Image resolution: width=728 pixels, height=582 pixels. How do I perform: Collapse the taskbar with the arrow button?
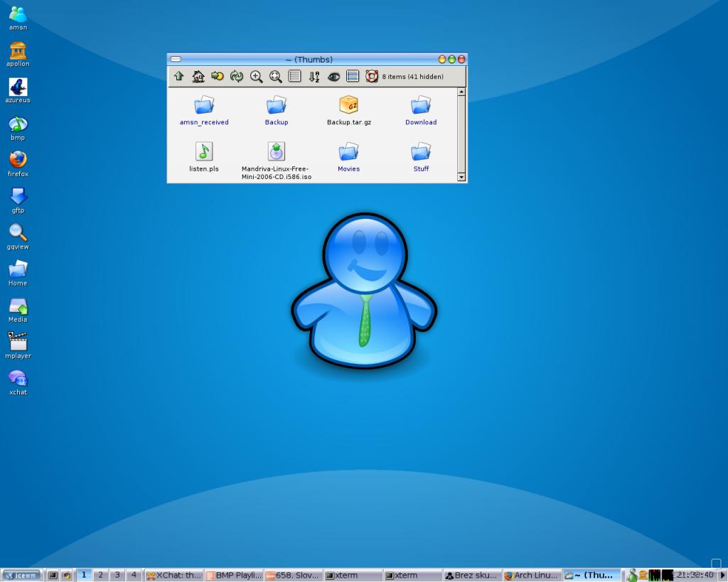point(723,576)
